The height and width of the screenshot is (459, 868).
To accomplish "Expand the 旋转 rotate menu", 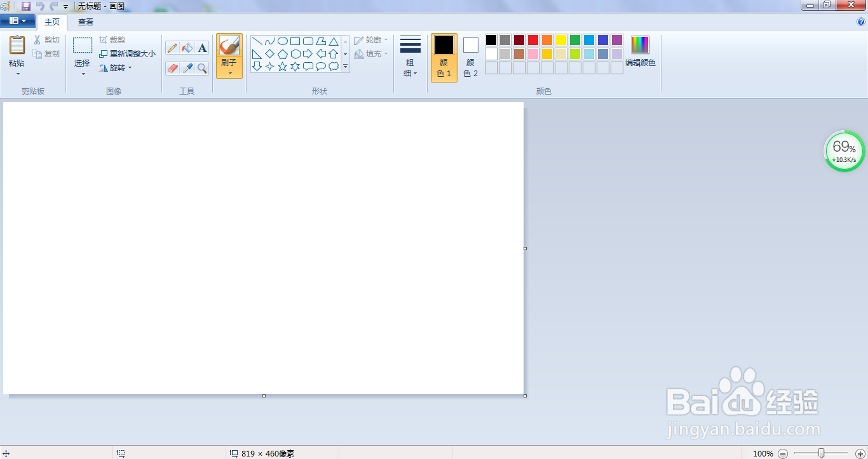I will 116,68.
